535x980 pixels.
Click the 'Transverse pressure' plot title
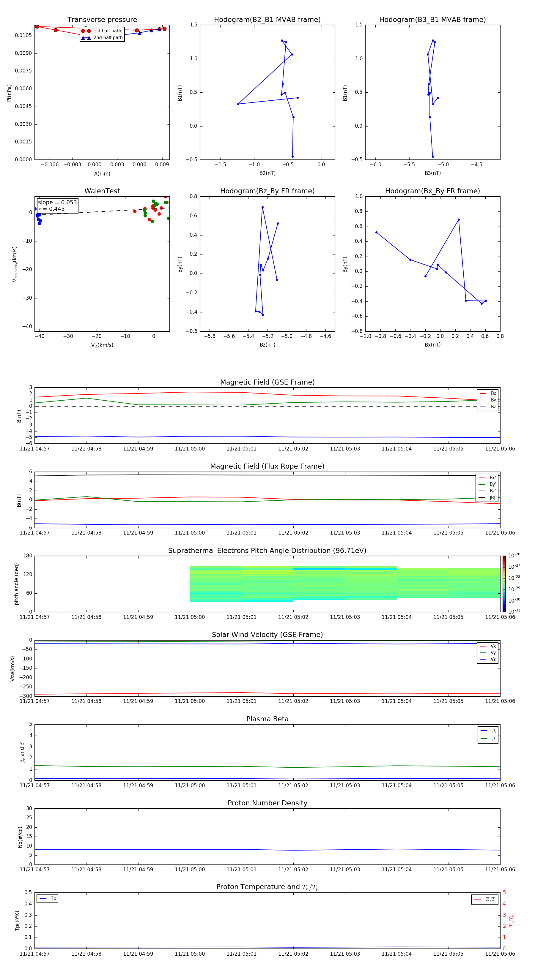pos(102,20)
